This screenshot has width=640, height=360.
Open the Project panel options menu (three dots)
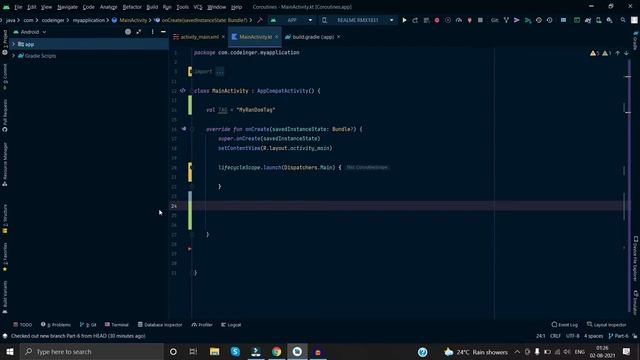153,32
